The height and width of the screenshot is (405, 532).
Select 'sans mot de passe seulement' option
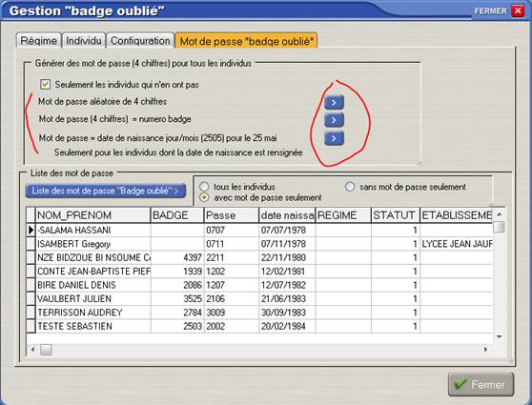pyautogui.click(x=350, y=186)
